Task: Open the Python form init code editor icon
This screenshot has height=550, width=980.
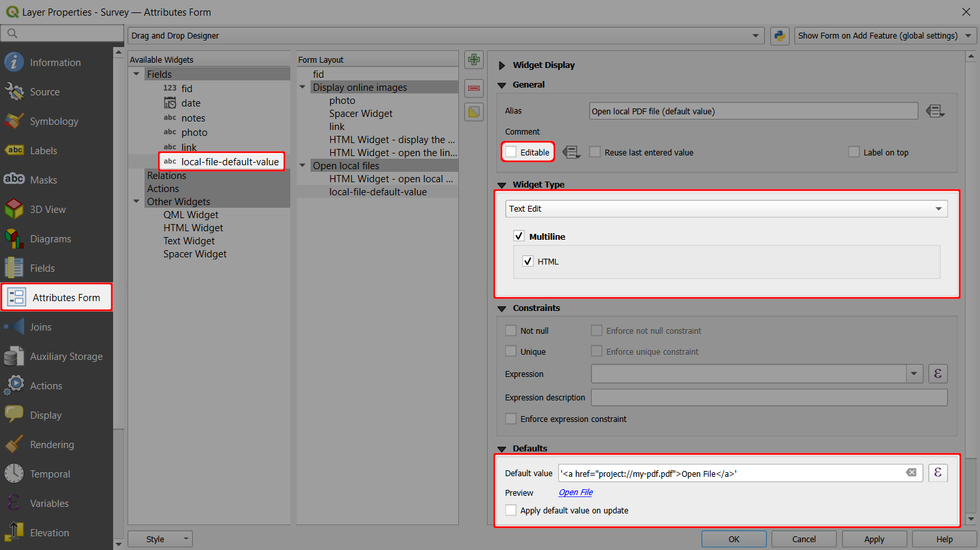Action: point(779,35)
